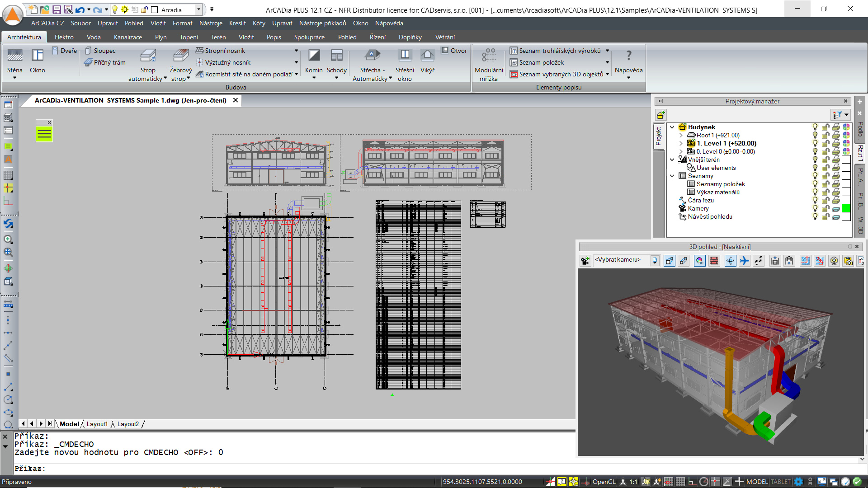Expand the 1. Level 1 tree node
This screenshot has height=488, width=868.
681,143
